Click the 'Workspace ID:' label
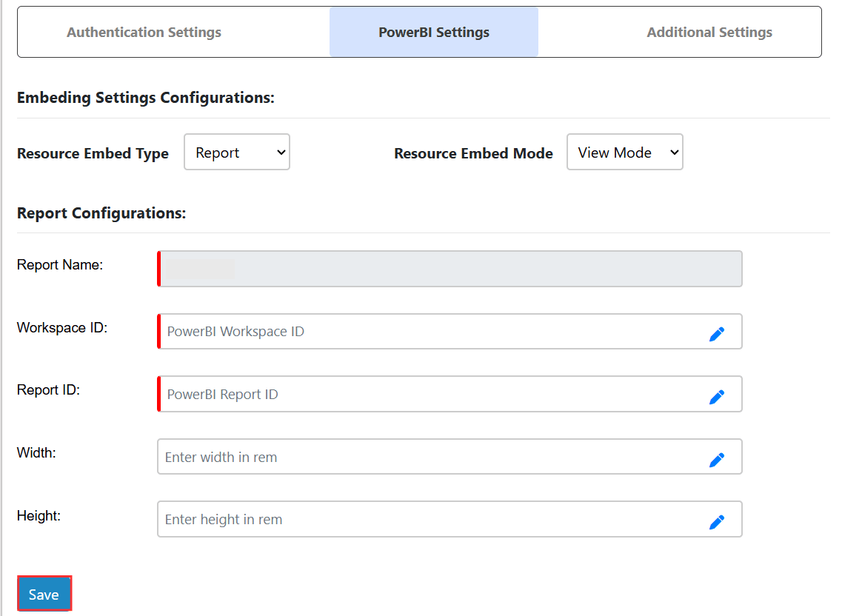This screenshot has width=842, height=616. point(62,327)
